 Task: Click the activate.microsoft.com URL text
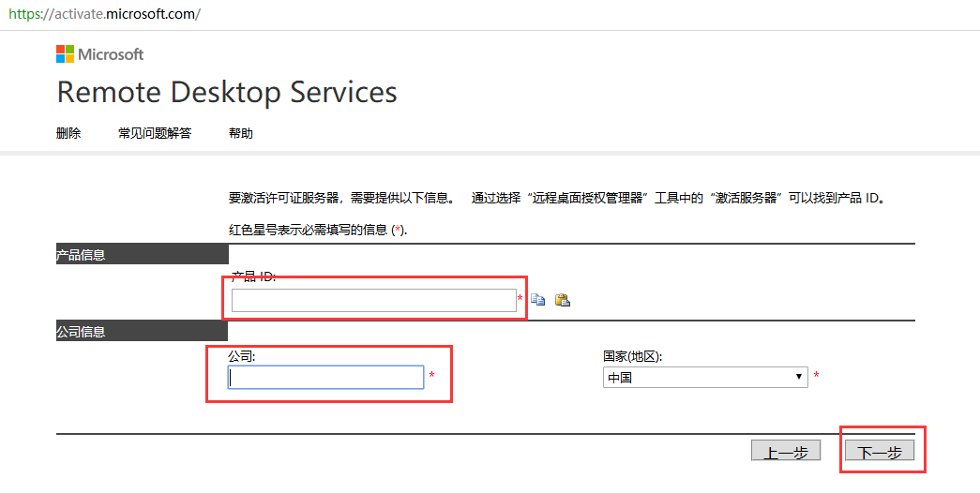pos(104,14)
